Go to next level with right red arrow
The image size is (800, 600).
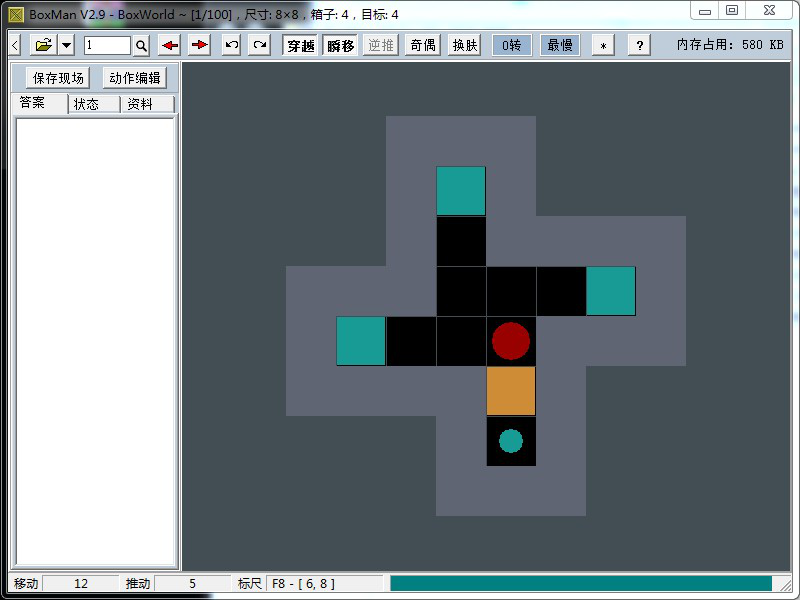coord(199,45)
